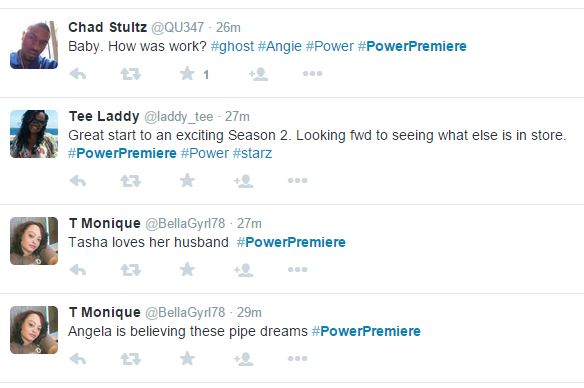Image resolution: width=584 pixels, height=388 pixels.
Task: Retweet Tee Laddy's Season 2 tweet
Action: click(x=130, y=181)
